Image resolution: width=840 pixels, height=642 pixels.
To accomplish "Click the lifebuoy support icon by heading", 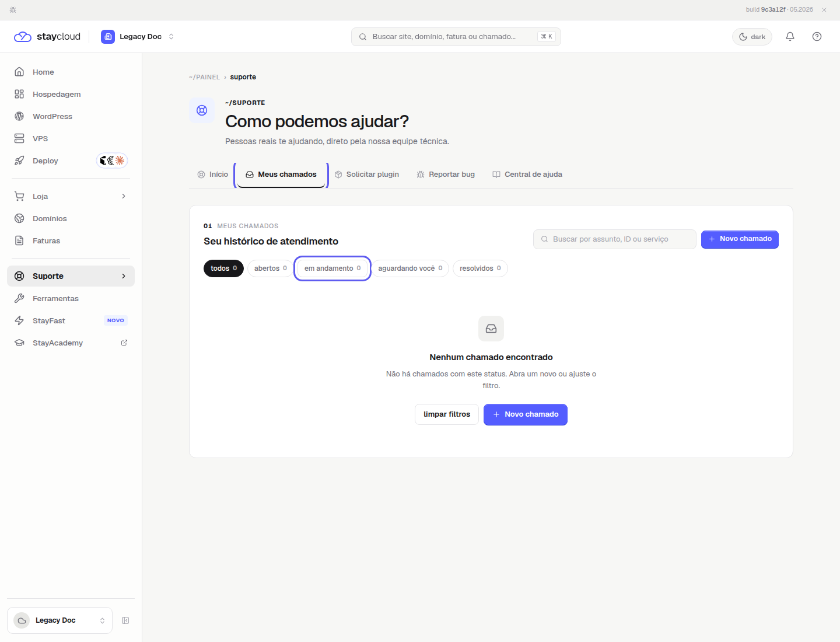I will (202, 110).
